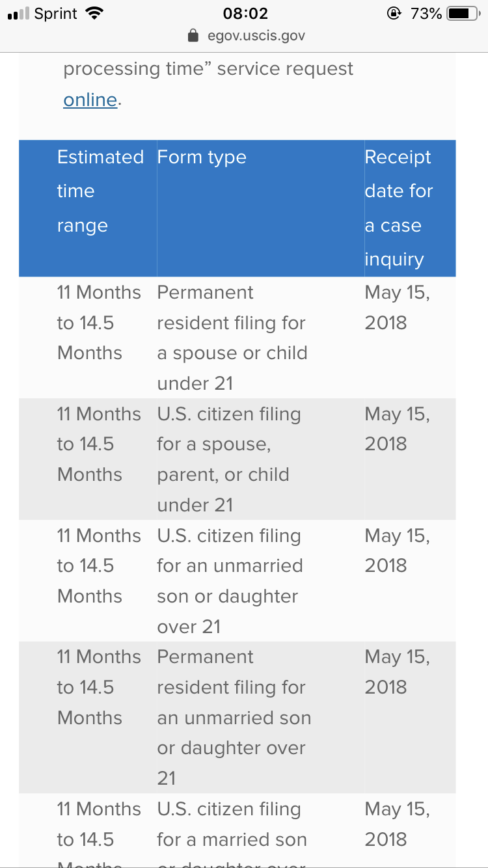Tap 'U.S. citizen filing for a married son' row

pyautogui.click(x=237, y=830)
